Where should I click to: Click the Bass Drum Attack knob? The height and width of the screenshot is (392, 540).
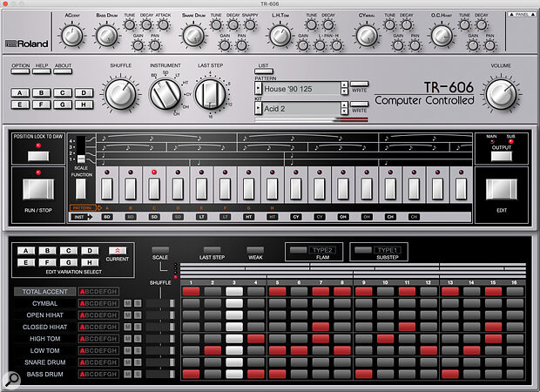coord(163,24)
